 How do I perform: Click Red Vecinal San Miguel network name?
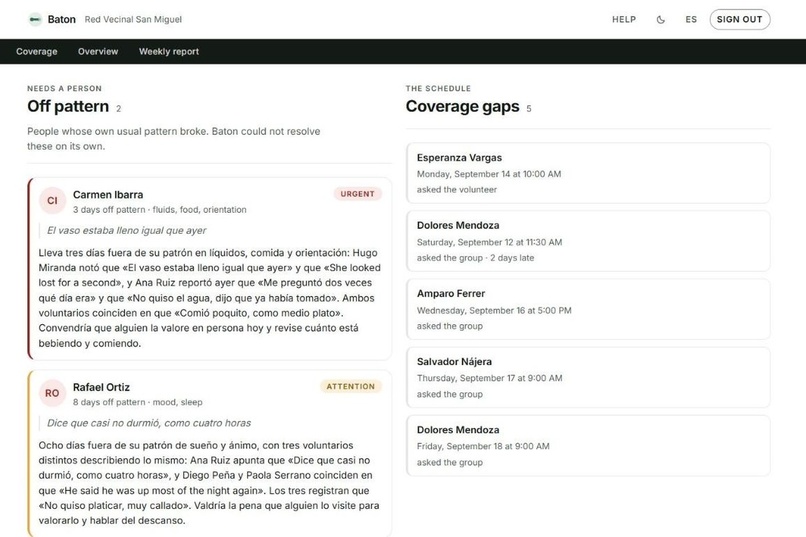(133, 20)
